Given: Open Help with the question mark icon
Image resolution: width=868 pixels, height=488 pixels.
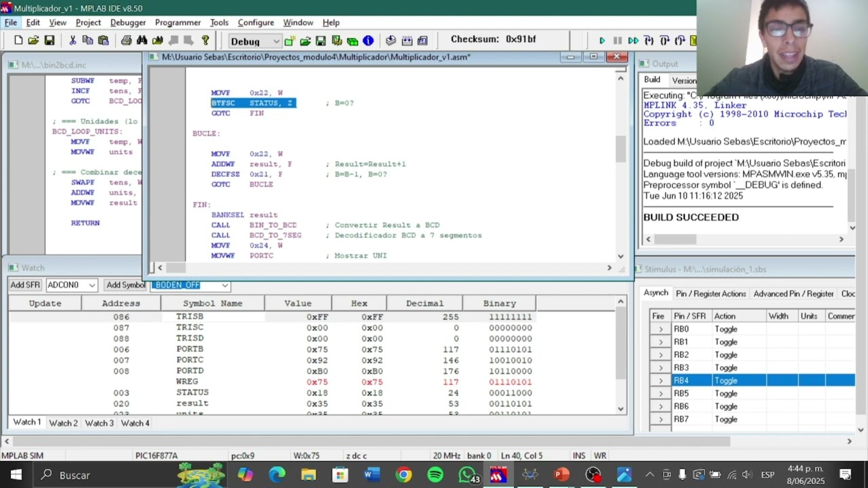Looking at the screenshot, I should 205,41.
